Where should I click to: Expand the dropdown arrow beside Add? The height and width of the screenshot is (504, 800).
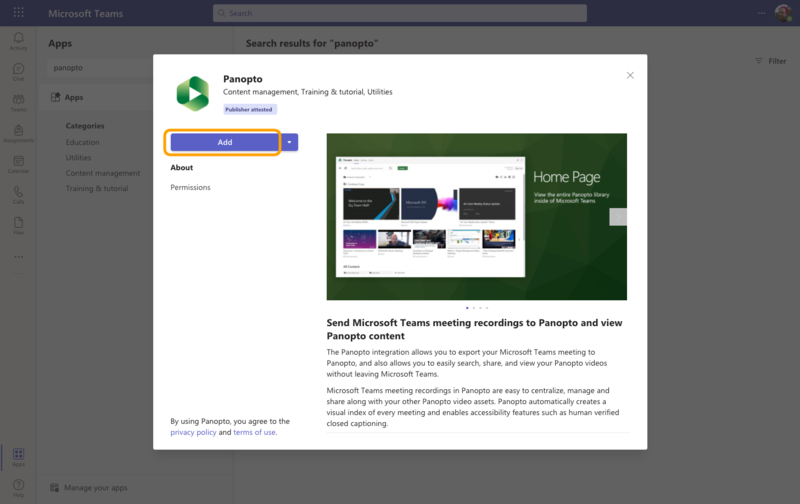point(290,143)
